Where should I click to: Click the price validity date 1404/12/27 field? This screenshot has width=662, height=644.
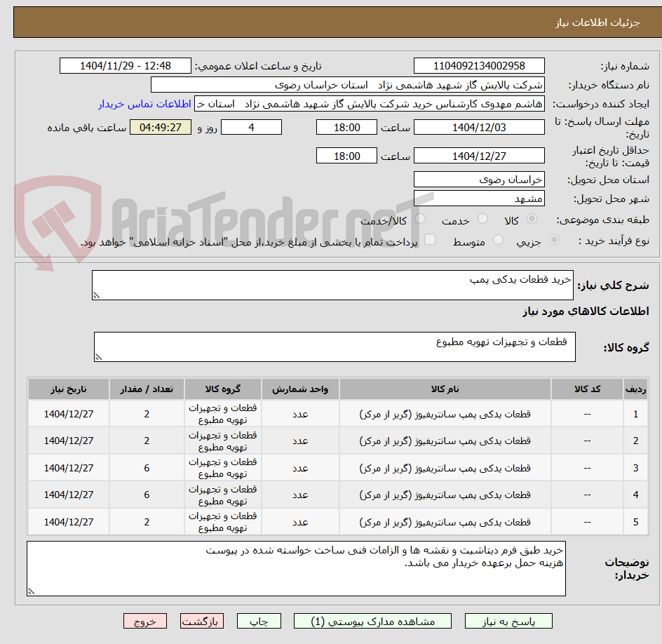pos(479,156)
